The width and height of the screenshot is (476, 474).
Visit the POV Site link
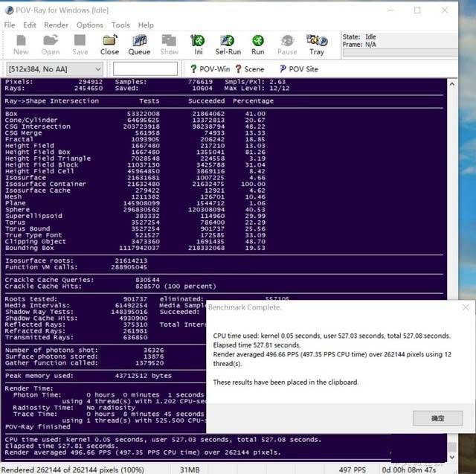(x=299, y=69)
